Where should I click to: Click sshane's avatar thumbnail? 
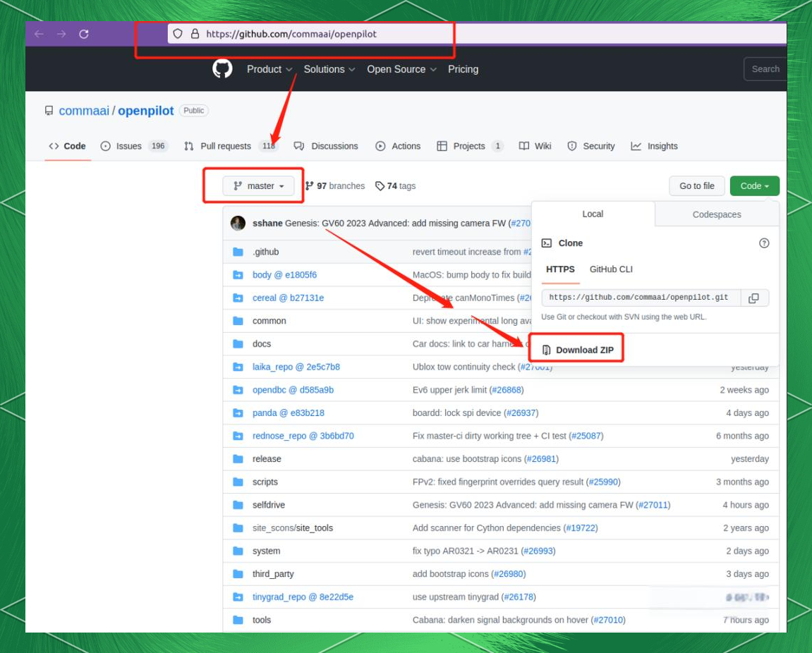(238, 224)
